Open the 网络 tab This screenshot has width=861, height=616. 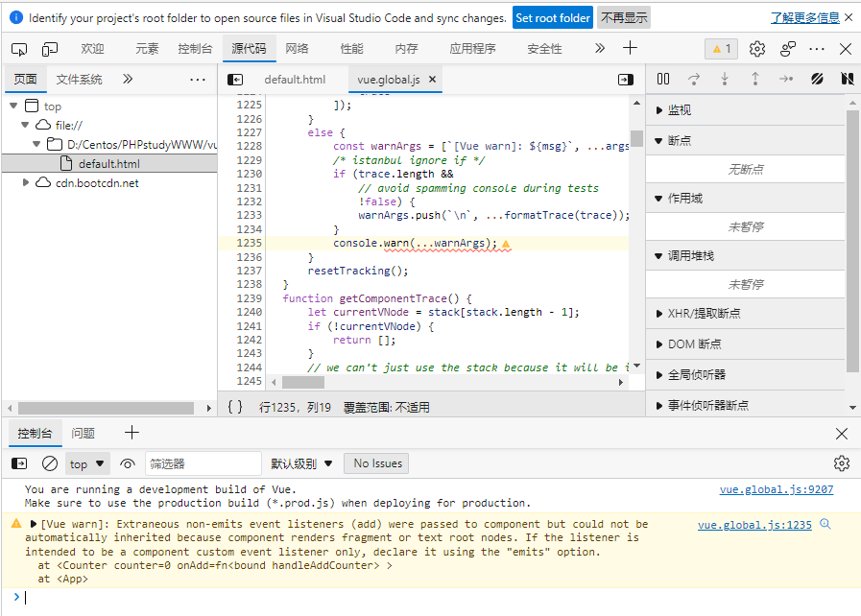[297, 49]
